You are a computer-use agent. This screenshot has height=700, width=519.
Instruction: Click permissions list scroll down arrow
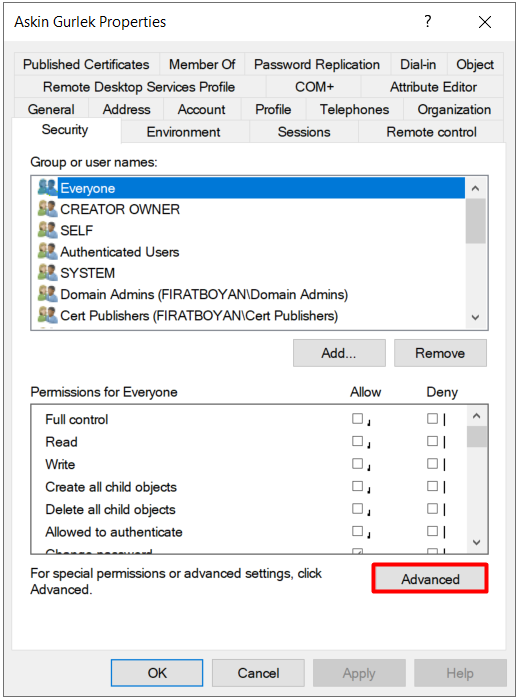tap(476, 542)
